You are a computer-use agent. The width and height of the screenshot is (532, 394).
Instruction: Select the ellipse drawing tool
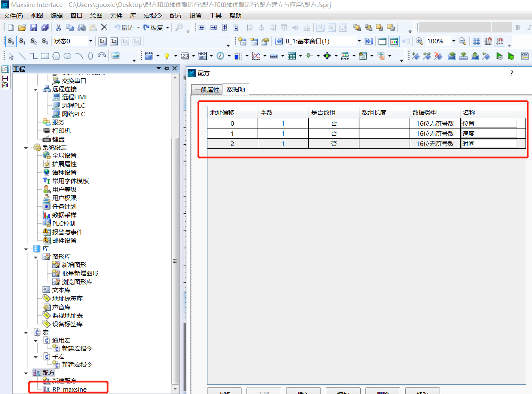tap(68, 56)
